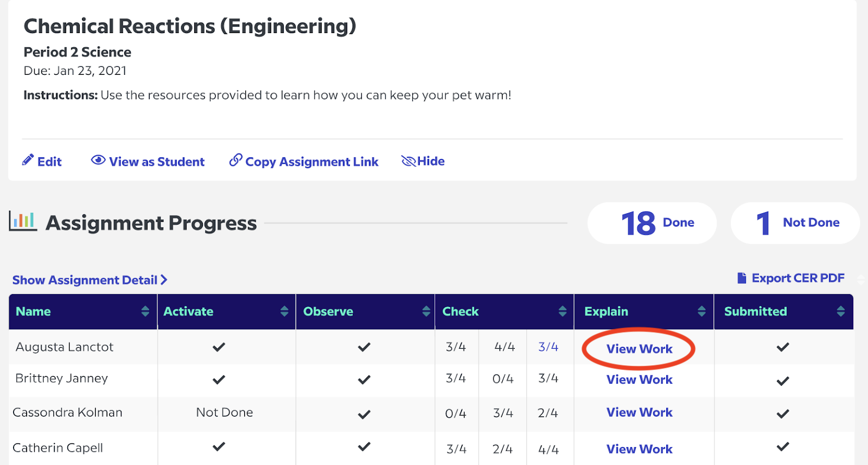
Task: Click the crossed-eye Hide icon
Action: pos(409,161)
